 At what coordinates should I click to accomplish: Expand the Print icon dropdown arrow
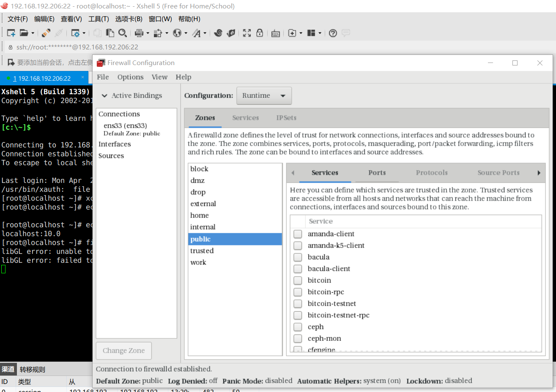pos(148,33)
